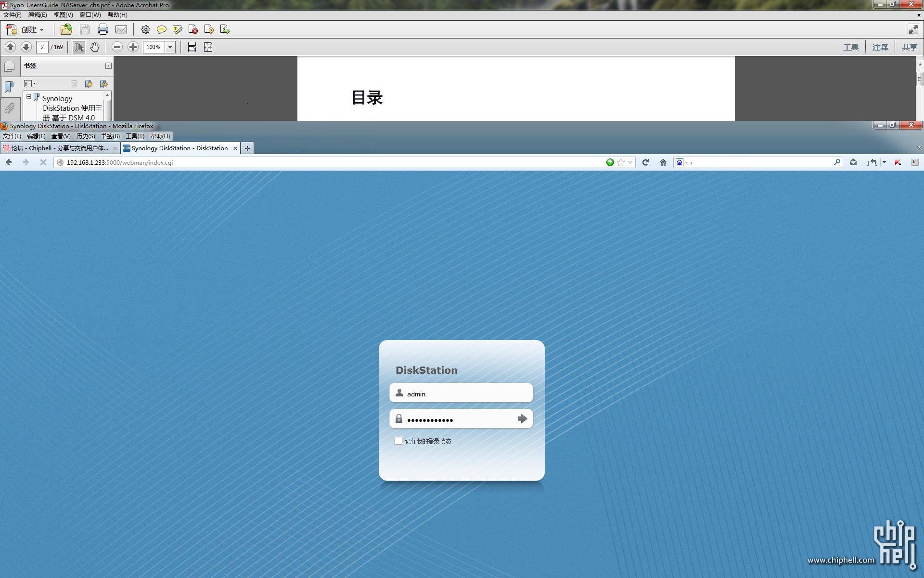
Task: Add a sticky note comment in Acrobat
Action: click(162, 29)
